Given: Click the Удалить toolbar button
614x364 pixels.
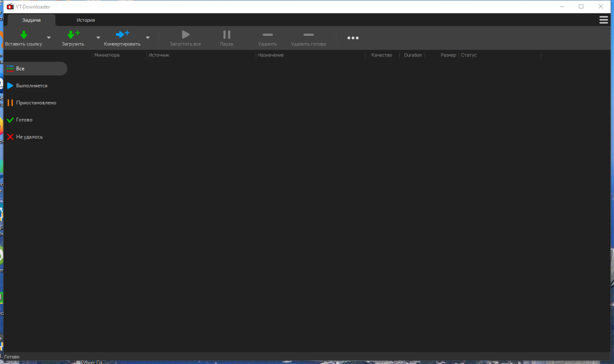Looking at the screenshot, I should 267,38.
